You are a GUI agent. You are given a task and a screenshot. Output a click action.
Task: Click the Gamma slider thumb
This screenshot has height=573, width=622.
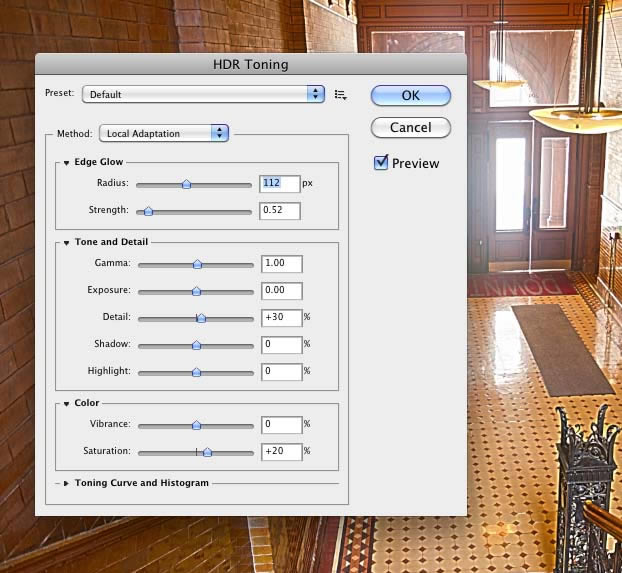point(197,264)
